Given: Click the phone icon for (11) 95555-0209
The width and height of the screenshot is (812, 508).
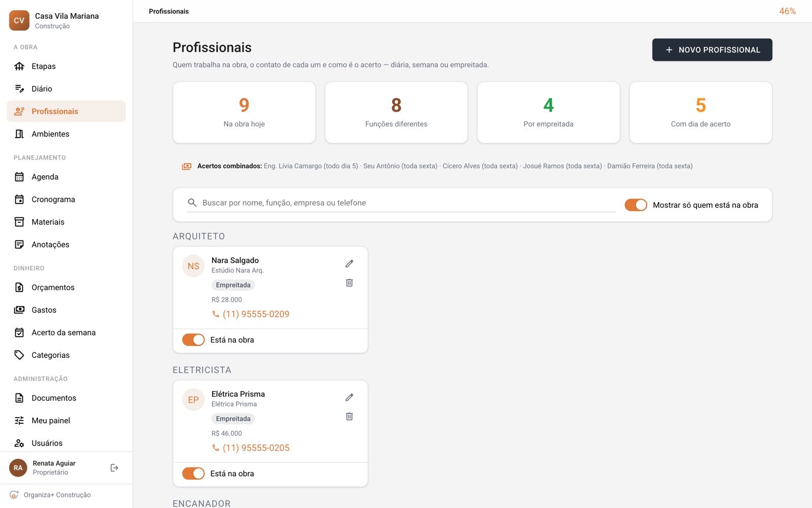Looking at the screenshot, I should coord(216,314).
